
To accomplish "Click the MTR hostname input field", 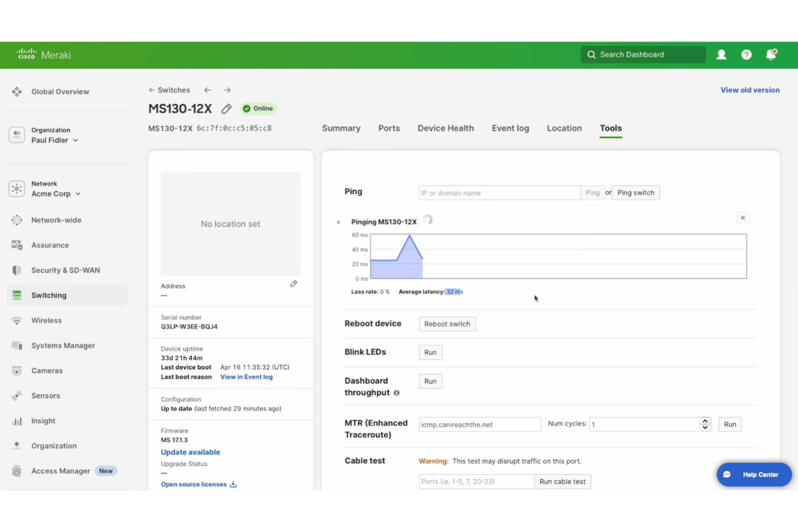I will coord(480,424).
